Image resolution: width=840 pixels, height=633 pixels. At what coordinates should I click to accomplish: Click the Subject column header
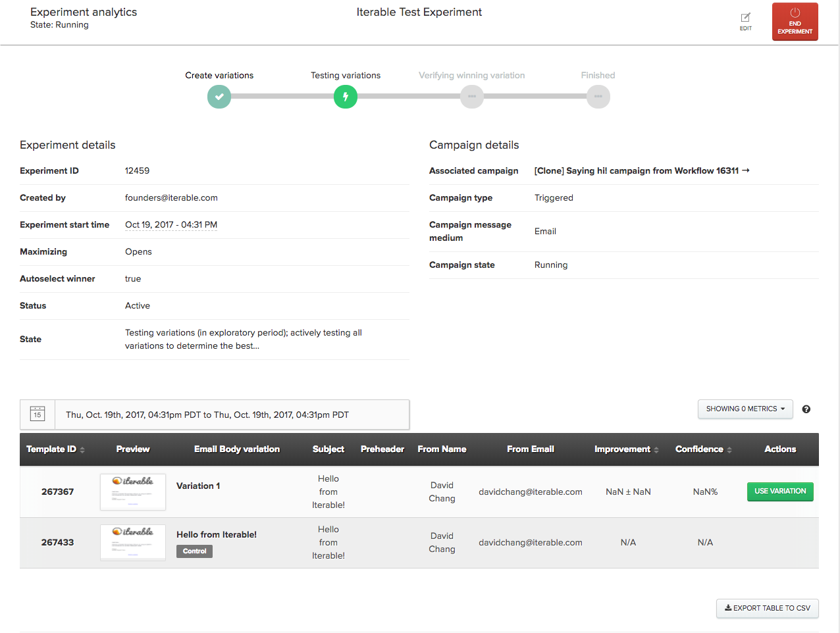[x=328, y=449]
